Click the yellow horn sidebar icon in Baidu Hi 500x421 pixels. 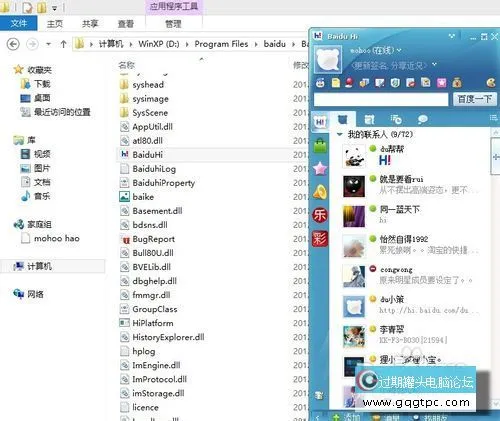point(320,192)
